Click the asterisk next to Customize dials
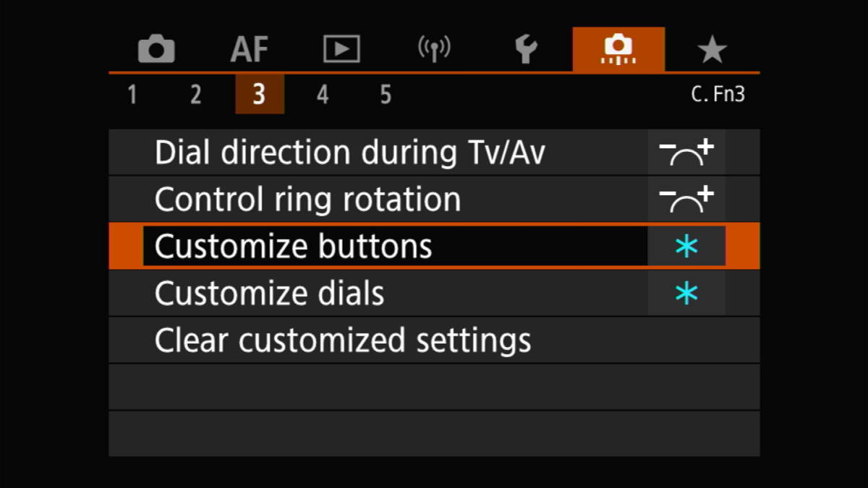The width and height of the screenshot is (868, 488). (x=686, y=293)
